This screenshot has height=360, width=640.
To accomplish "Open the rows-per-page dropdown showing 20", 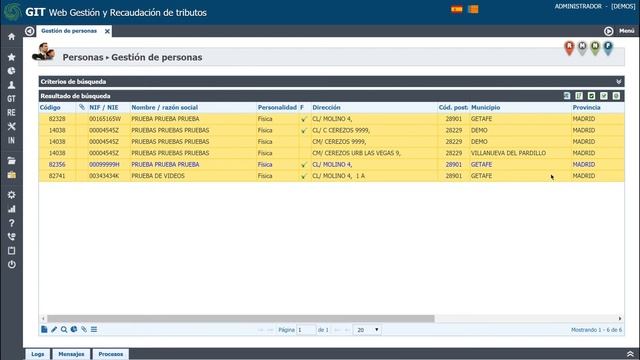I will tap(367, 330).
